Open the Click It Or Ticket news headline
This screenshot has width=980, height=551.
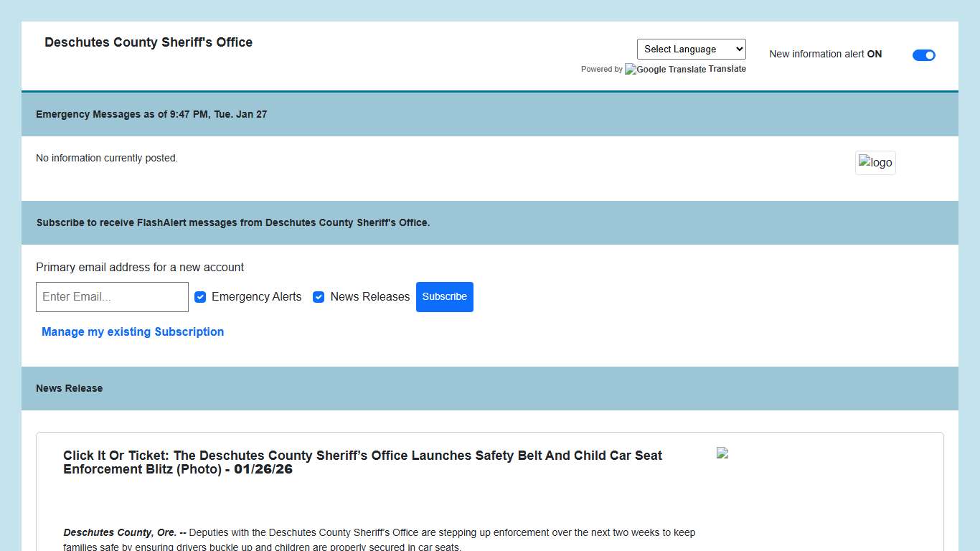pyautogui.click(x=362, y=462)
